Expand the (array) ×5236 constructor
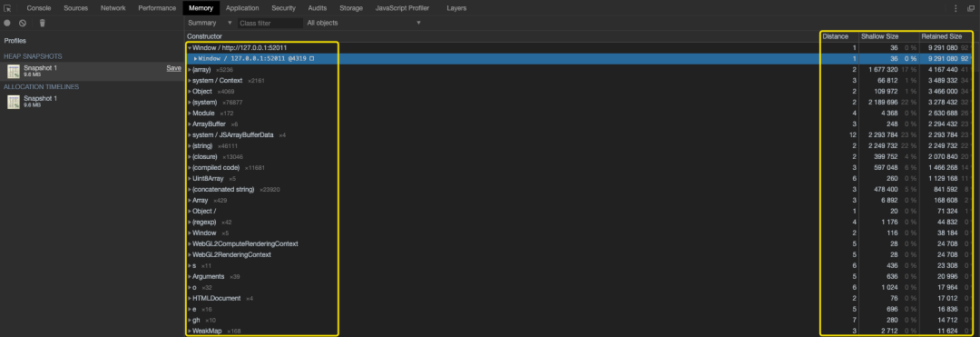The width and height of the screenshot is (980, 337). point(190,69)
